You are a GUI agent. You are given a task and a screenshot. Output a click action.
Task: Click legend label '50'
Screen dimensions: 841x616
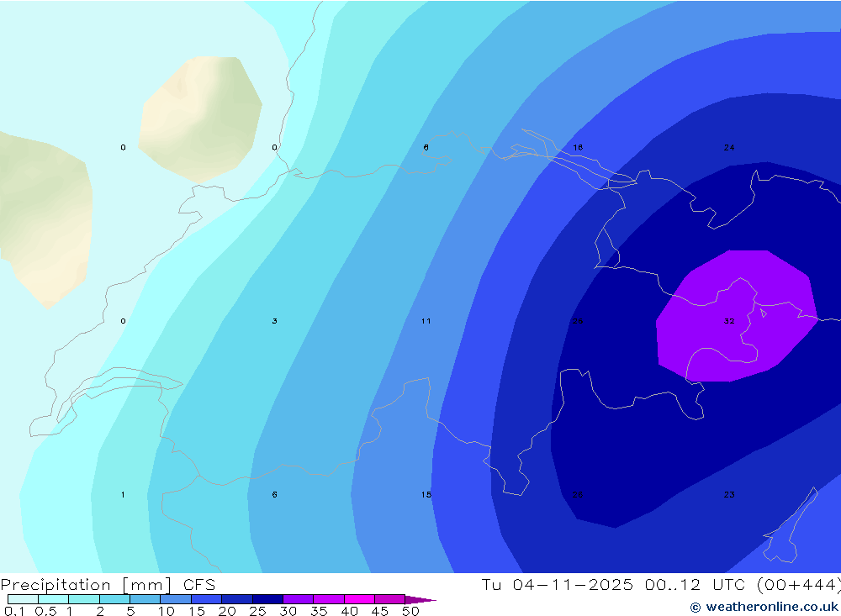(411, 611)
